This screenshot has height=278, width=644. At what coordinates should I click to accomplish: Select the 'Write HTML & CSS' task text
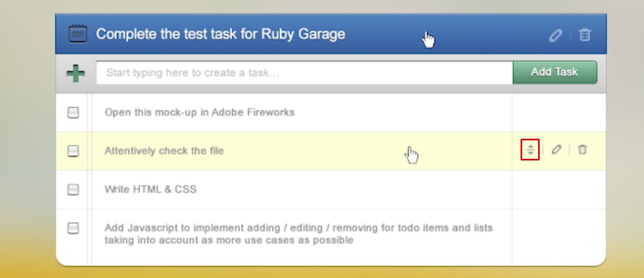pyautogui.click(x=150, y=189)
